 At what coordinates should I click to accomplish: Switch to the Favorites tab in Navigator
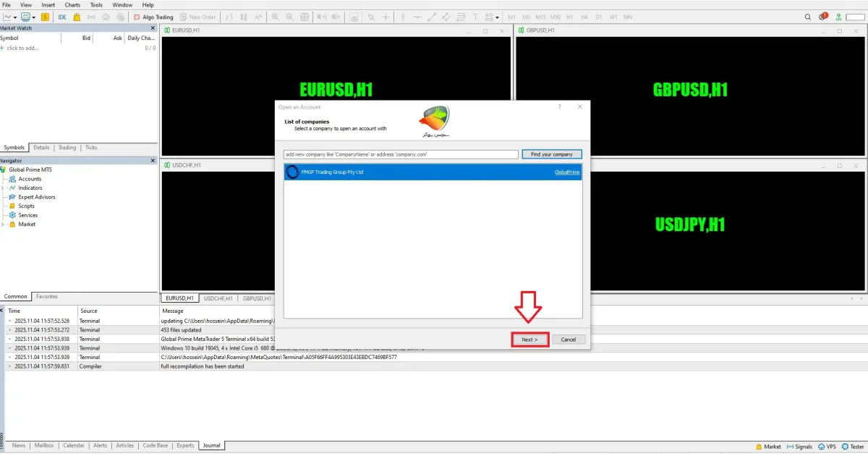point(47,296)
